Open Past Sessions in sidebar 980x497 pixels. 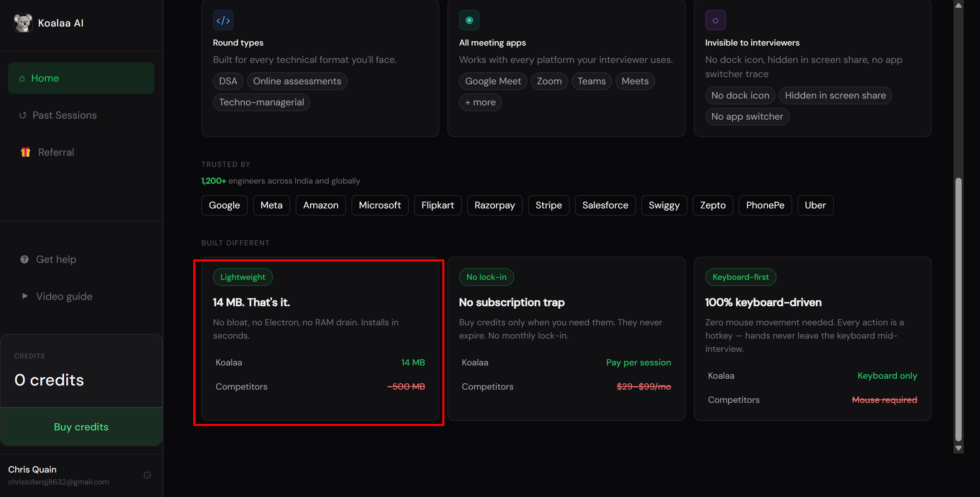(x=81, y=115)
